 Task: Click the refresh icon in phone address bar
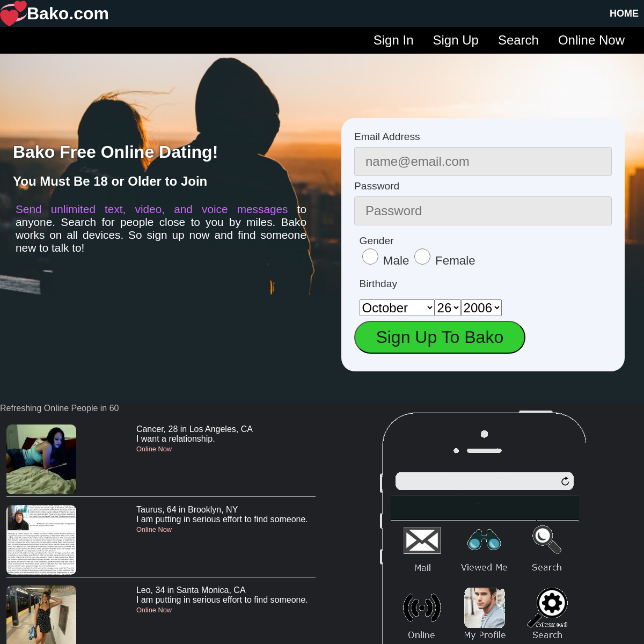[565, 481]
